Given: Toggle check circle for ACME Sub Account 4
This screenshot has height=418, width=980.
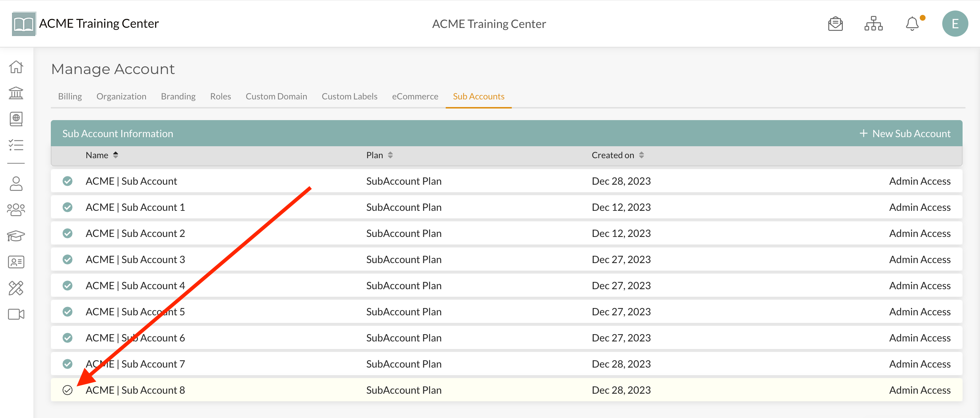Looking at the screenshot, I should [68, 285].
